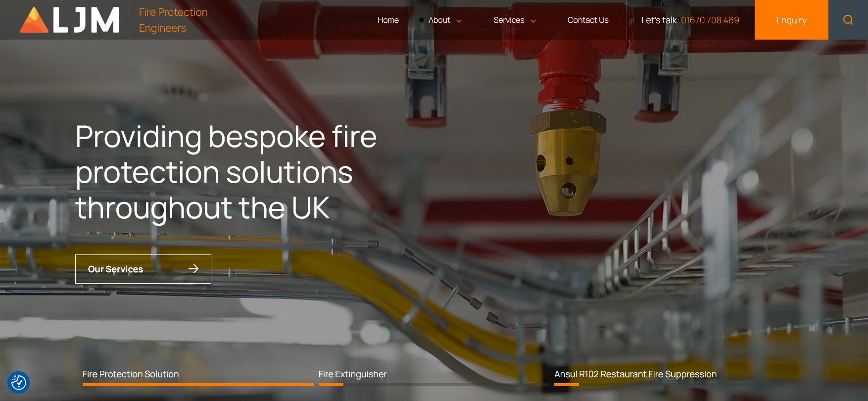Click the arrow in Our Services button

[x=193, y=268]
